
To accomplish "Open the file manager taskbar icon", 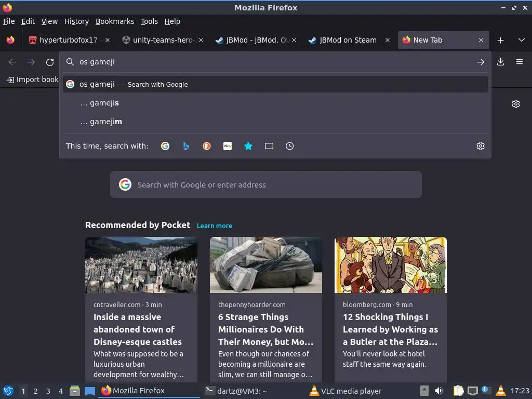I will [x=75, y=391].
